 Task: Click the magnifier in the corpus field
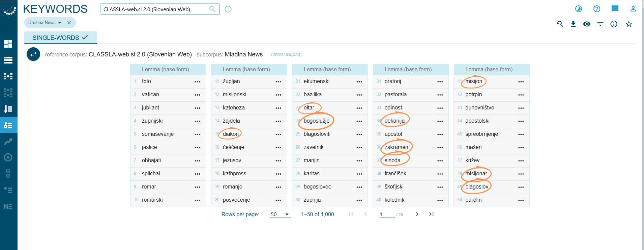[x=212, y=9]
